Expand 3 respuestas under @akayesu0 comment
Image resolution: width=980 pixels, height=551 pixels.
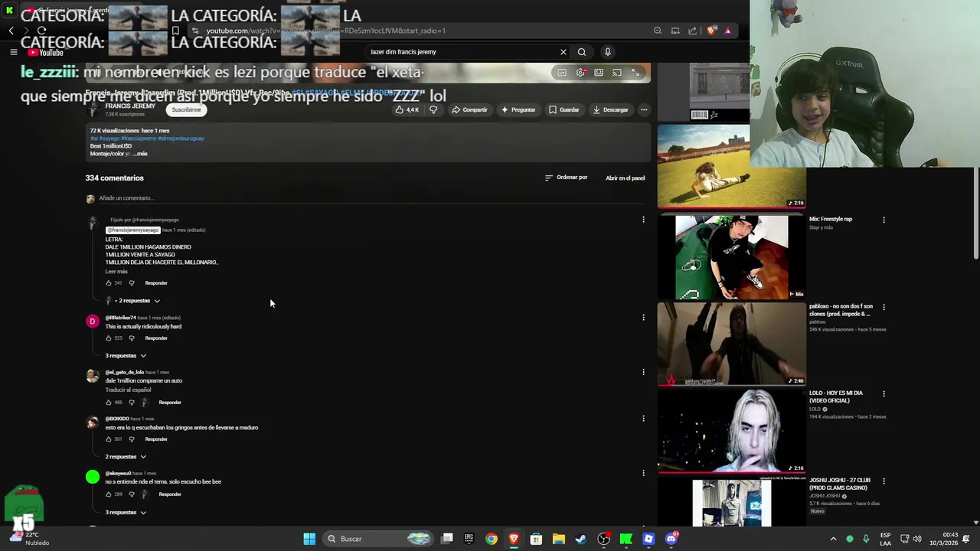[x=126, y=513]
